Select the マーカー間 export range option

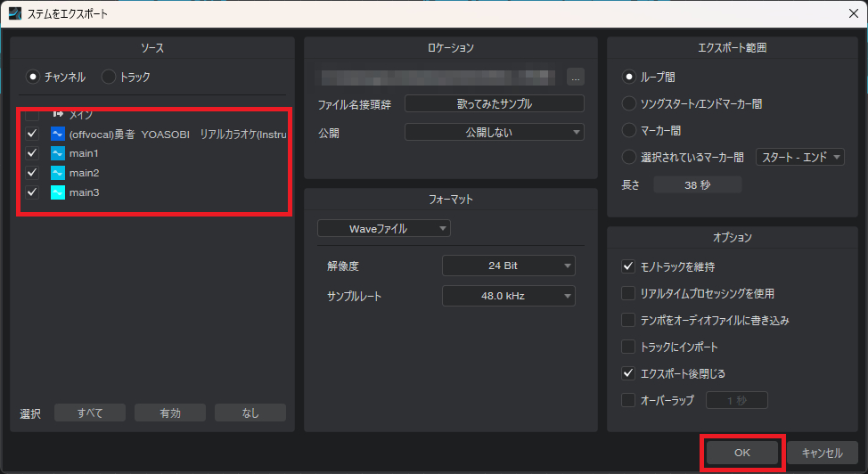point(629,131)
